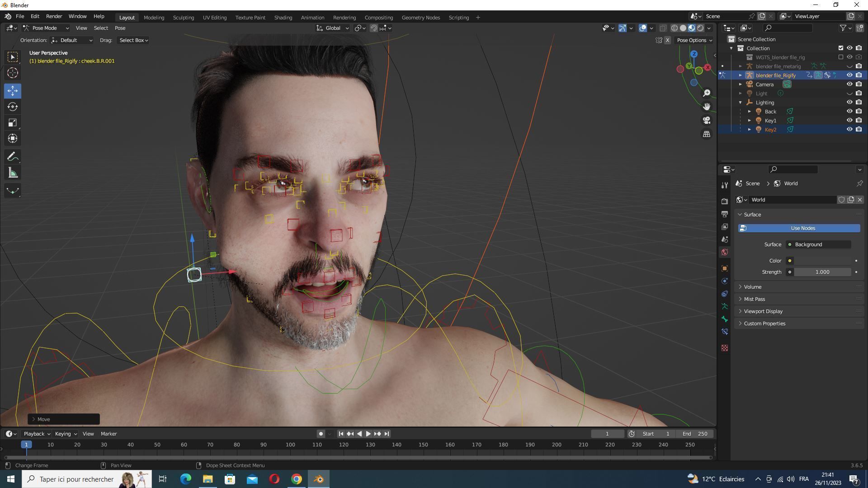Toggle visibility of Key1 light
The height and width of the screenshot is (488, 868).
(x=849, y=121)
